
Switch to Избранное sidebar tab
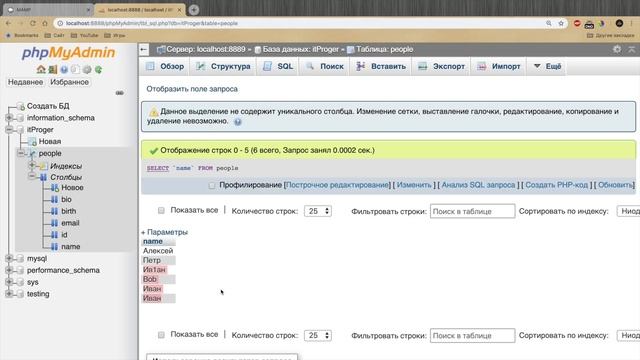(69, 82)
